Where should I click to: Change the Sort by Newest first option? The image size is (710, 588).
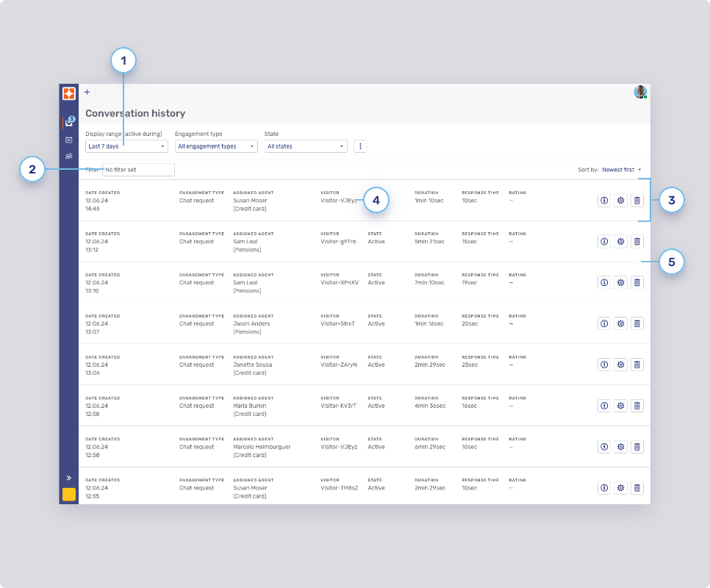[621, 170]
